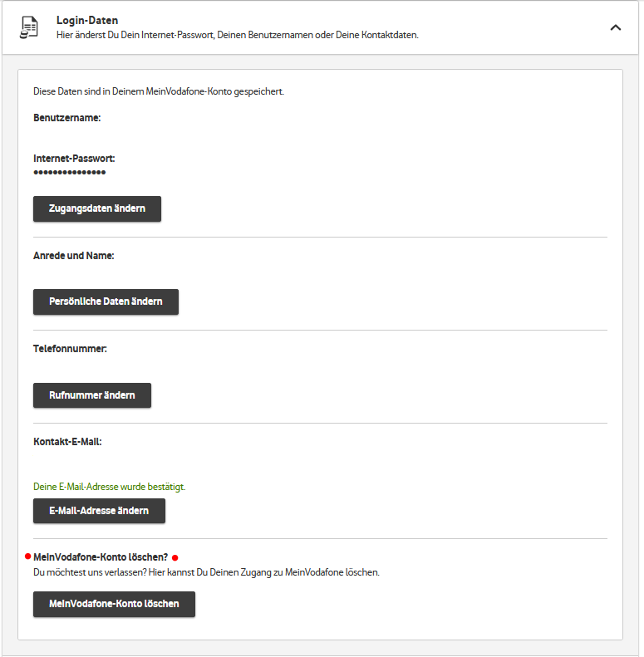This screenshot has height=657, width=644.
Task: Click the Login-Daten document icon
Action: [30, 27]
